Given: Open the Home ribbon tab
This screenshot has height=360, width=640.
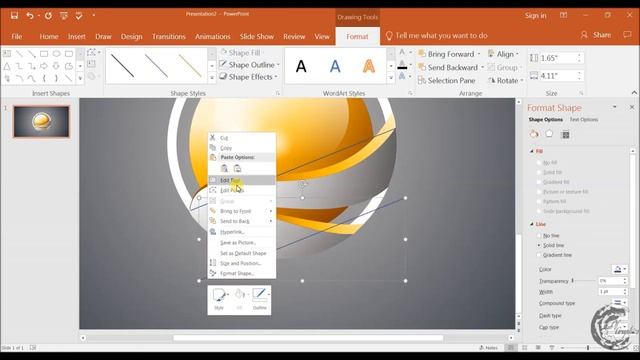Looking at the screenshot, I should (49, 36).
